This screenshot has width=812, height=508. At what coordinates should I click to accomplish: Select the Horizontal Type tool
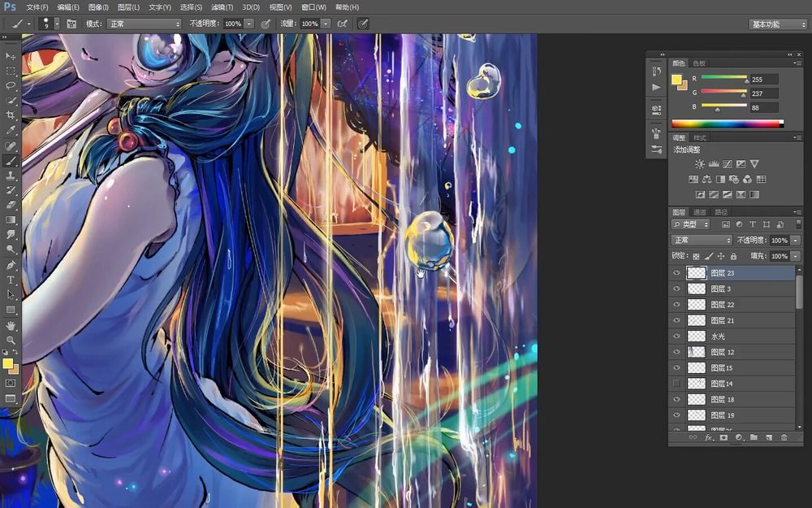pyautogui.click(x=11, y=280)
